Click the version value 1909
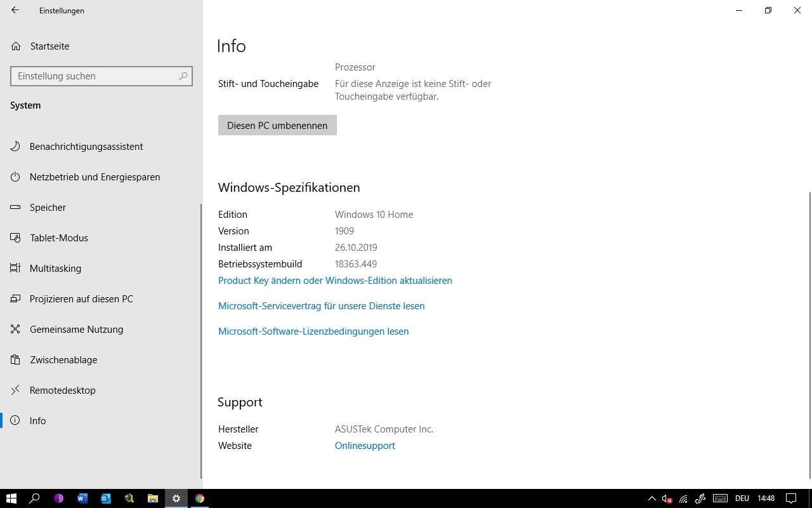 [x=344, y=231]
